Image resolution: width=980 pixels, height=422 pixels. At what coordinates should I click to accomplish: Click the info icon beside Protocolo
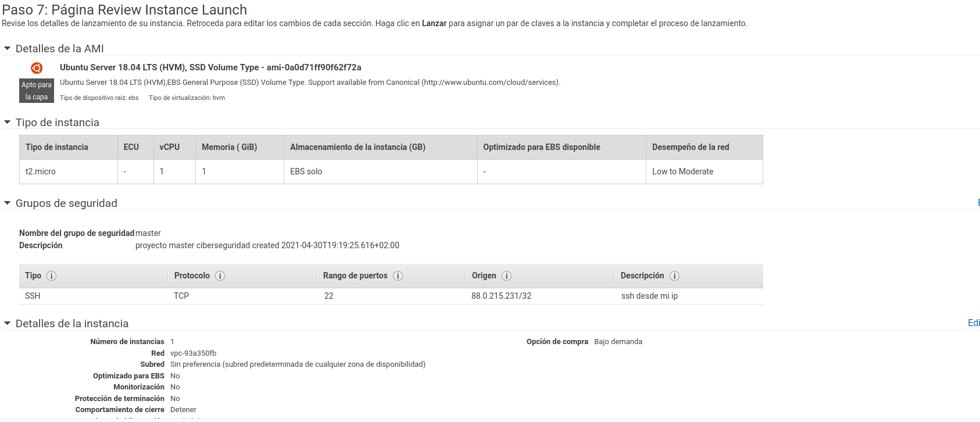pyautogui.click(x=220, y=276)
